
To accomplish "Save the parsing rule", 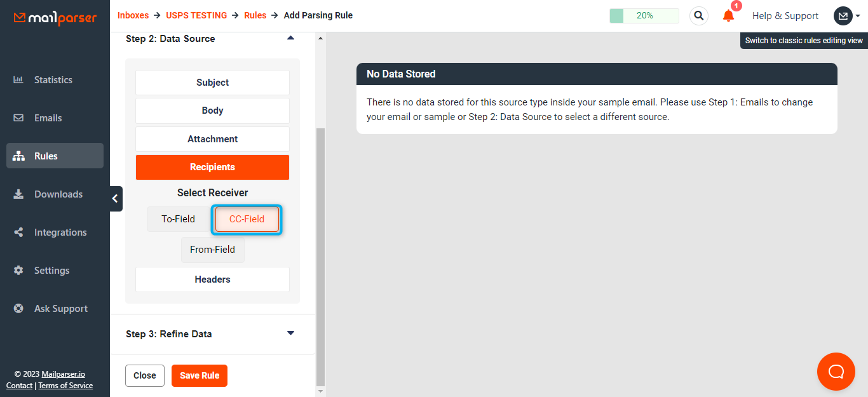I will (x=199, y=375).
